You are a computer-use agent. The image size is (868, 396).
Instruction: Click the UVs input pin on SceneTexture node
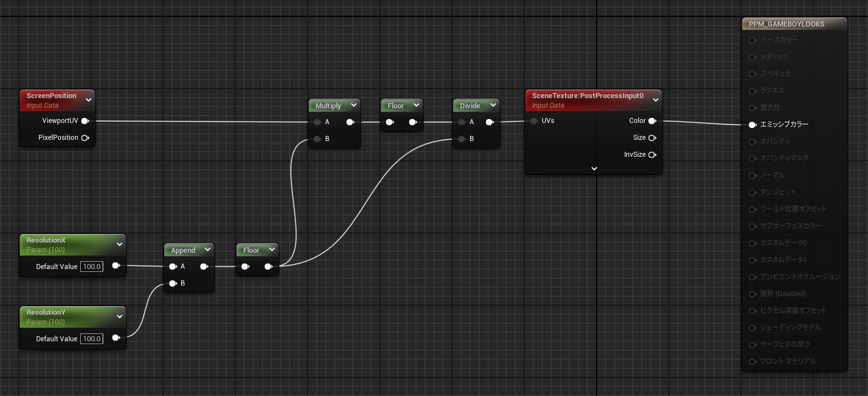[x=534, y=121]
